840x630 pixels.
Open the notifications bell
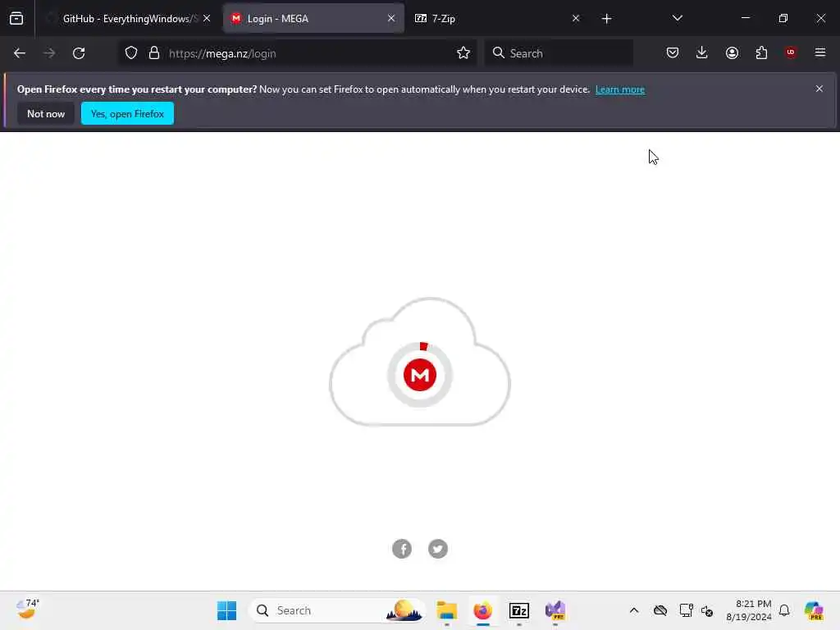784,610
